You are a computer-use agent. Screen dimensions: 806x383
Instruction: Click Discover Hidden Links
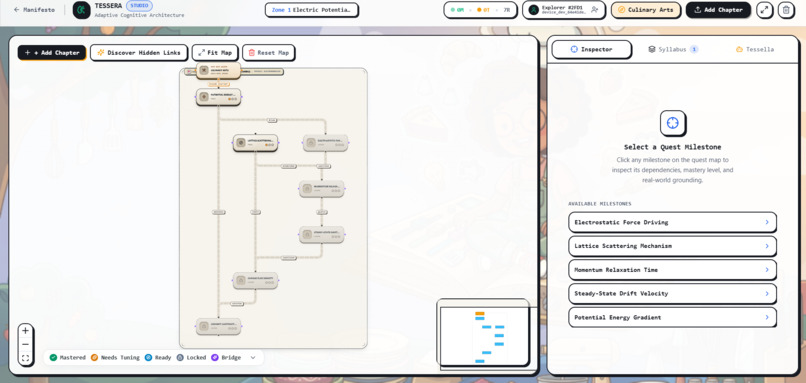tap(139, 52)
